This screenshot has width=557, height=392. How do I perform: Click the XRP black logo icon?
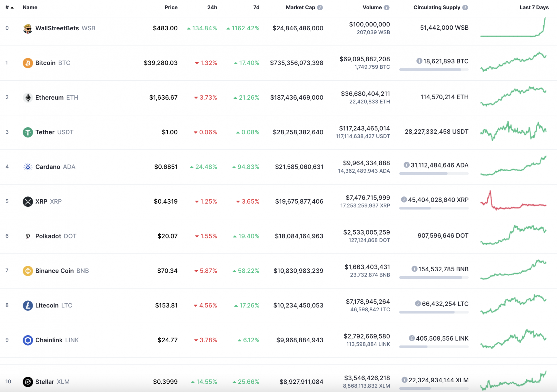click(x=28, y=201)
